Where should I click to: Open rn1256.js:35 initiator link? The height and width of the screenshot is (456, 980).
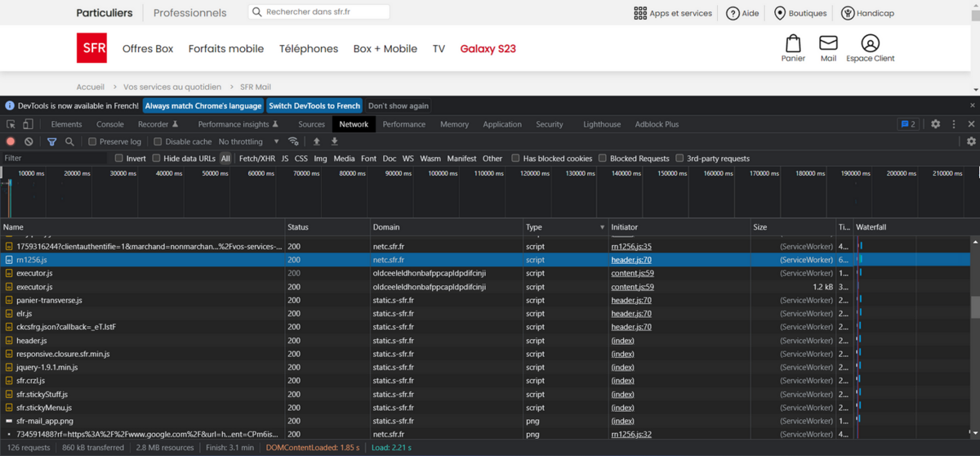(631, 246)
